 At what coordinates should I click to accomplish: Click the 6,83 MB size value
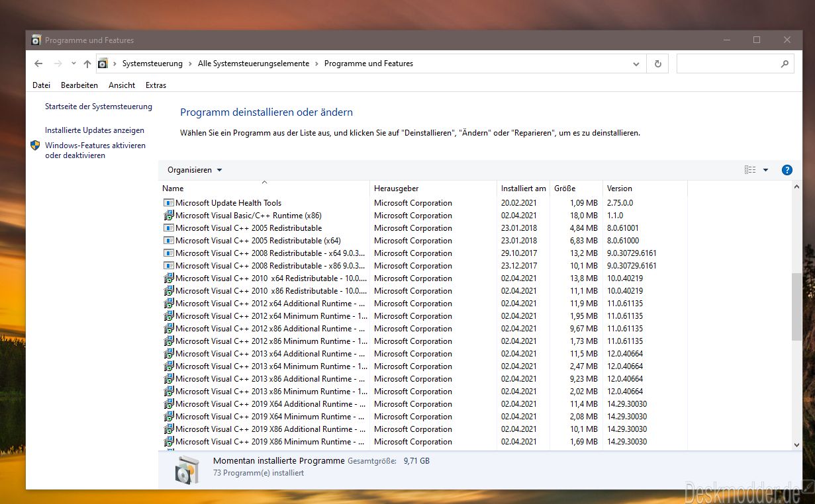(583, 241)
